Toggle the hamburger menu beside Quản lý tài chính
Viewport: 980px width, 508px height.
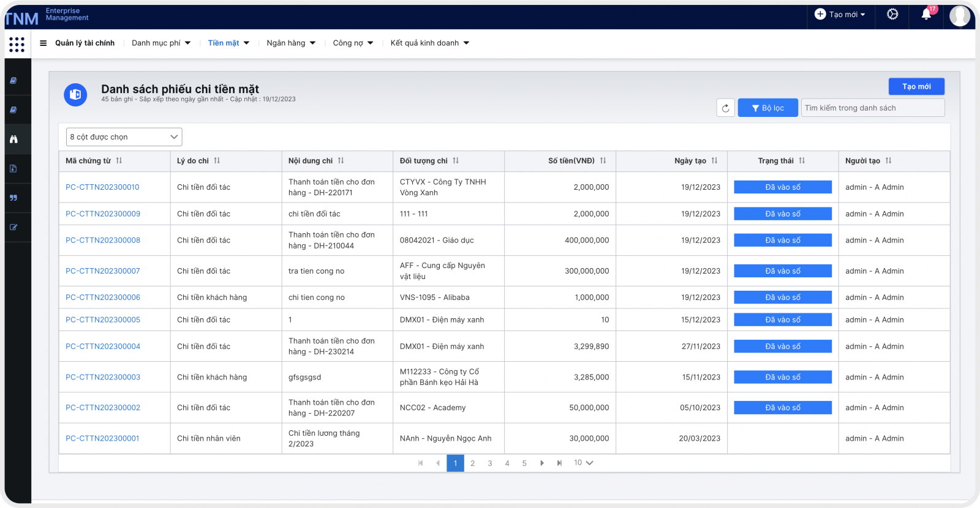click(x=43, y=43)
